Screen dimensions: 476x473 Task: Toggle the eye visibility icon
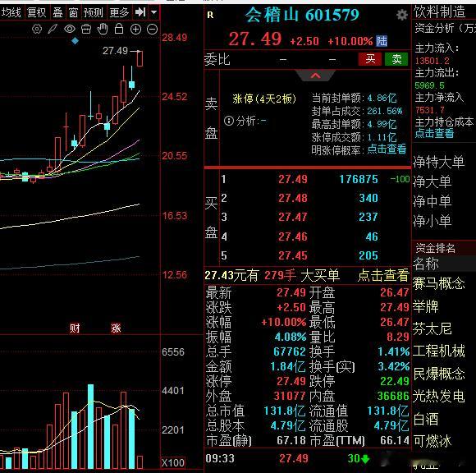(x=70, y=30)
